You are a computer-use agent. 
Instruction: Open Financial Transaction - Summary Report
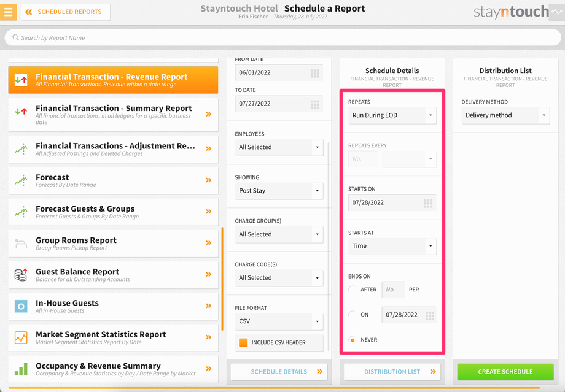[113, 115]
